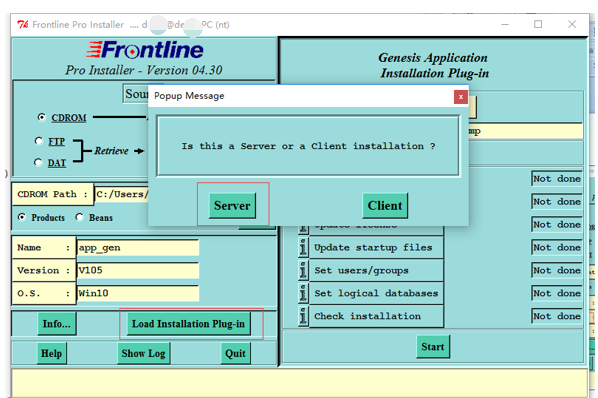Close the Popup Message dialog
This screenshot has height=398, width=598.
(461, 97)
